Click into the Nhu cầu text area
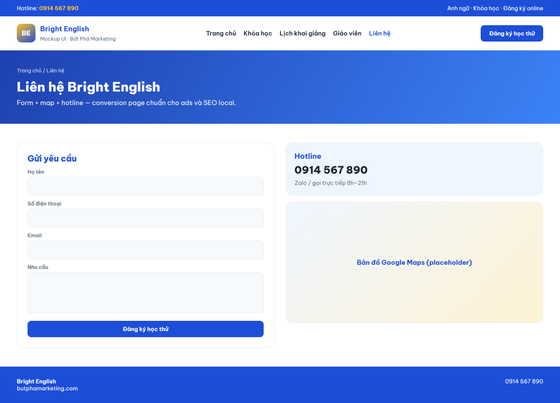Viewport: 560px width, 403px height. [145, 293]
